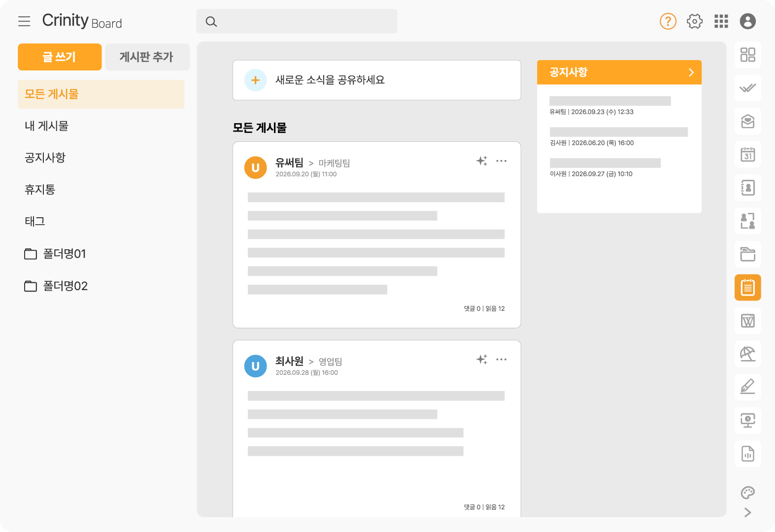Open the hamburger menu

24,21
